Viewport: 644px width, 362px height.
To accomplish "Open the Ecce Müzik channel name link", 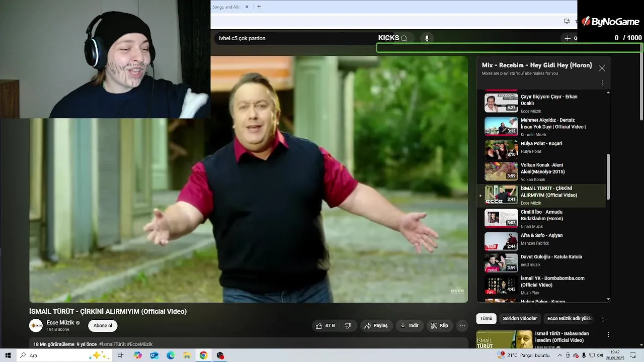I will (x=60, y=323).
